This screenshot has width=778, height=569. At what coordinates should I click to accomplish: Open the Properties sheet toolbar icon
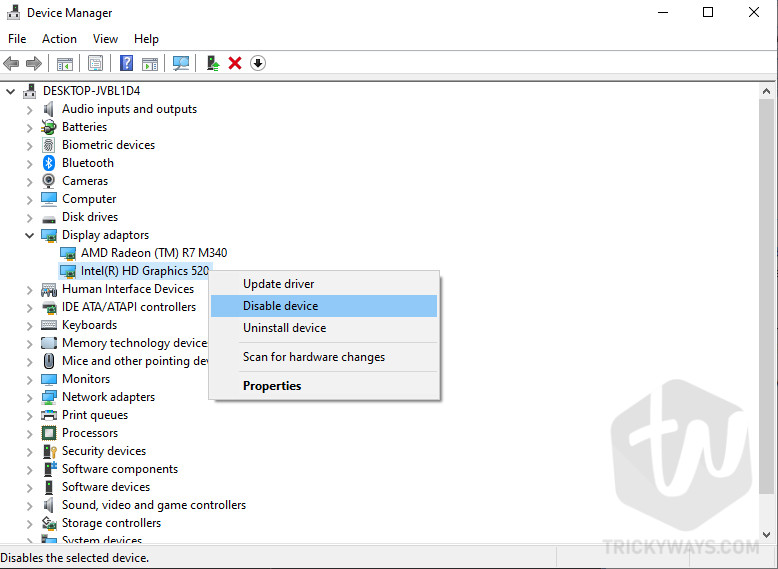tap(95, 63)
